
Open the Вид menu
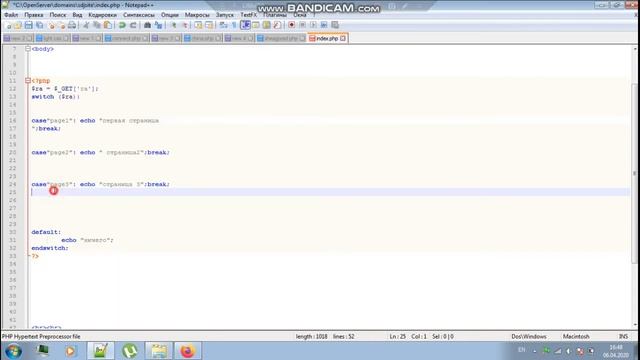(x=77, y=15)
